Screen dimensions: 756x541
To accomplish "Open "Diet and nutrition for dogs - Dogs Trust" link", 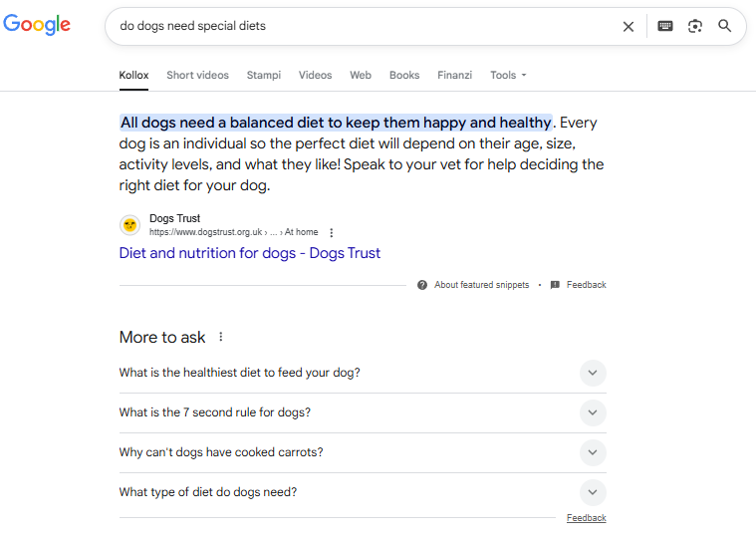I will (250, 253).
